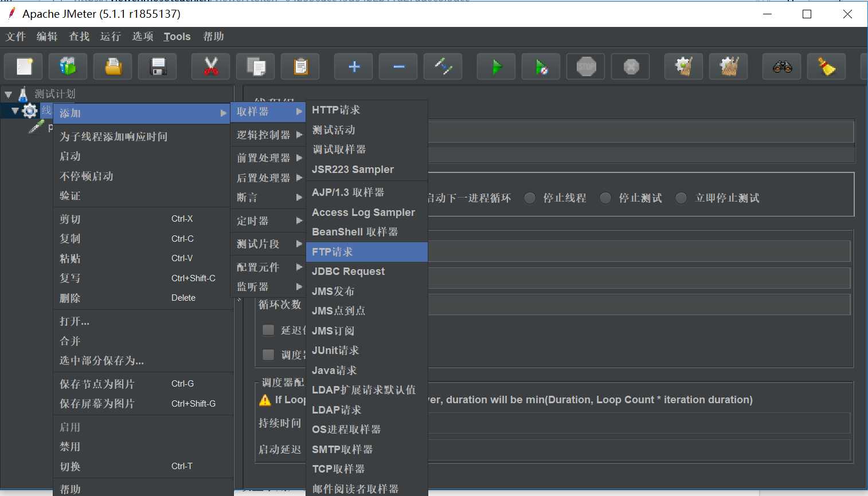Click the Cut scissors icon
This screenshot has width=868, height=496.
pyautogui.click(x=211, y=67)
